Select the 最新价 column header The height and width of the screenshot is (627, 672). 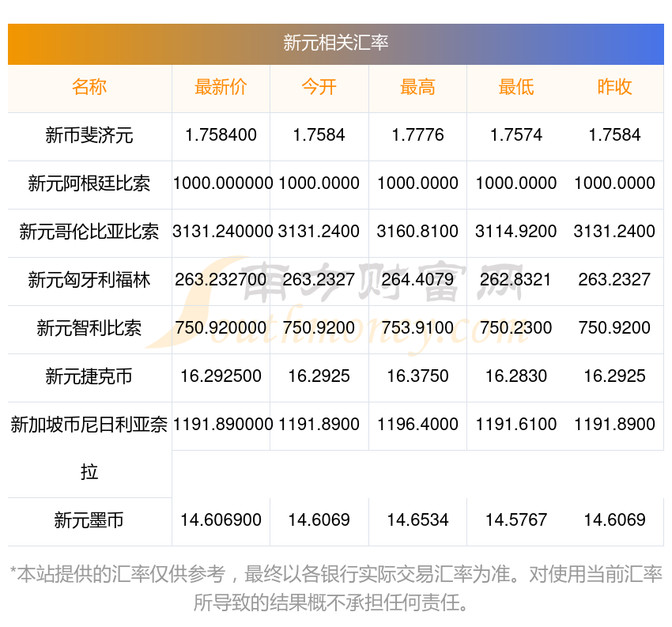tap(221, 87)
